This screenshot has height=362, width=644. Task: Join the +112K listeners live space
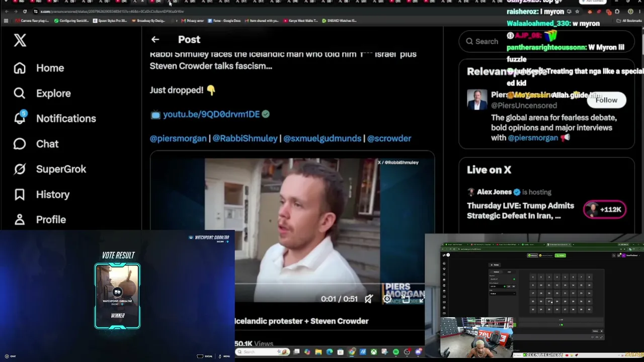tap(605, 209)
